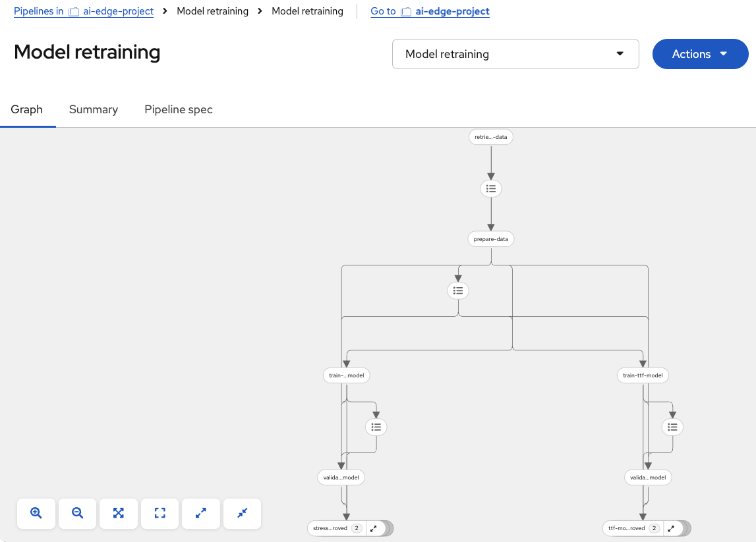The height and width of the screenshot is (542, 756).
Task: Click the expand all arrows icon
Action: (201, 513)
